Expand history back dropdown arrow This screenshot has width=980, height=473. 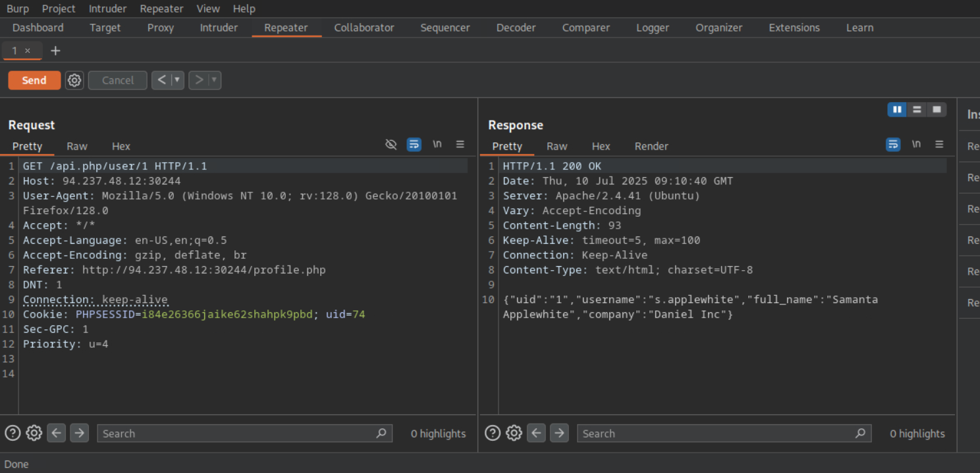177,80
